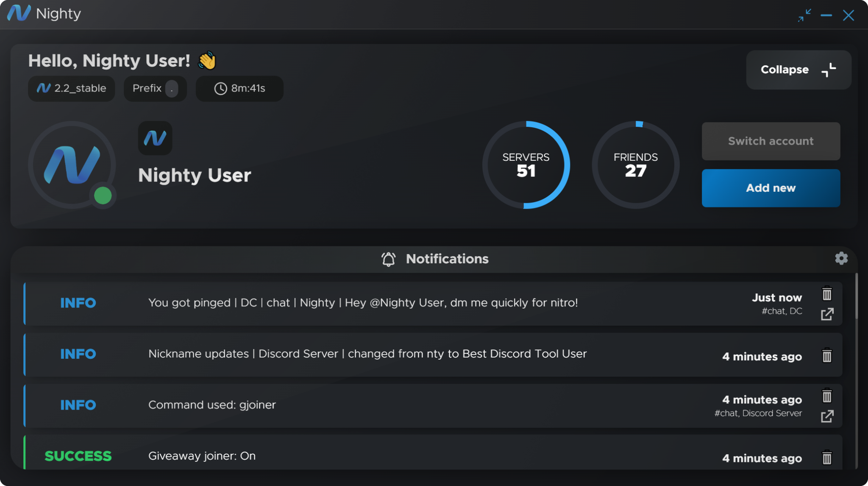Click the clock icon next to the uptime timer

220,89
